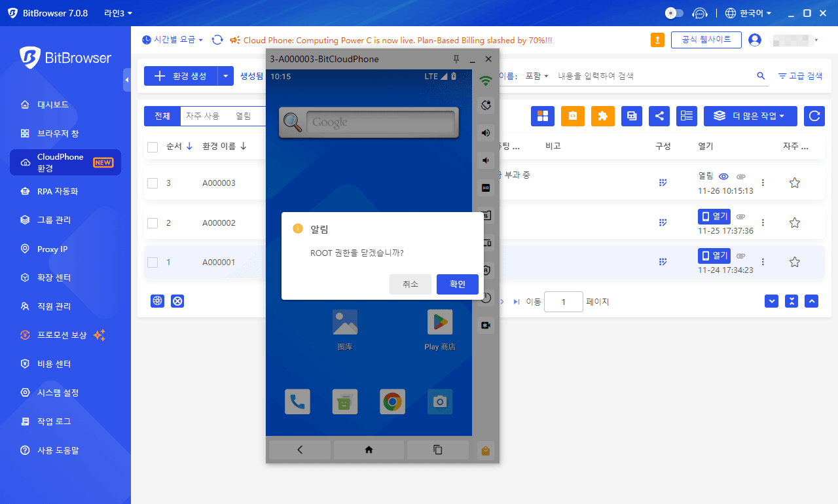Open the four-square grid view icon
838x504 pixels.
[542, 116]
